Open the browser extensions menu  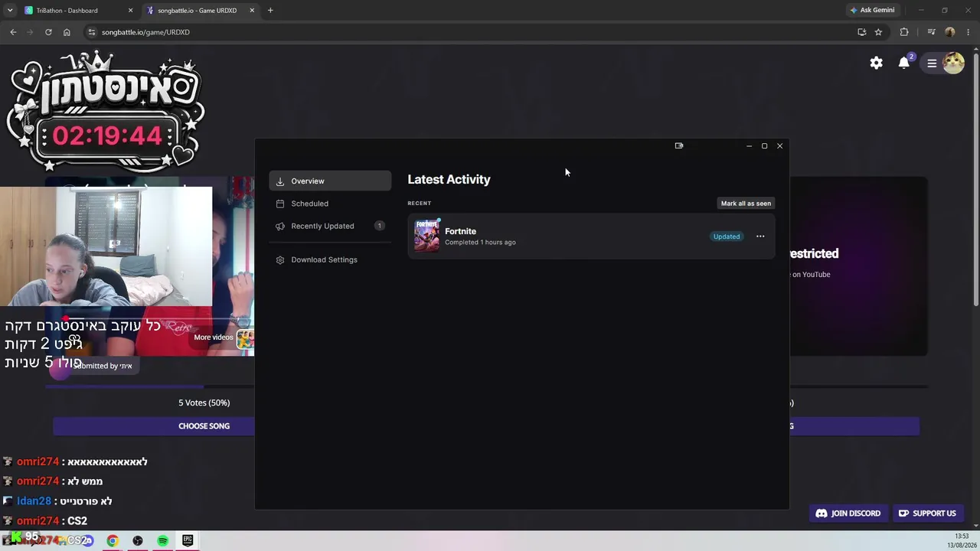click(x=904, y=32)
